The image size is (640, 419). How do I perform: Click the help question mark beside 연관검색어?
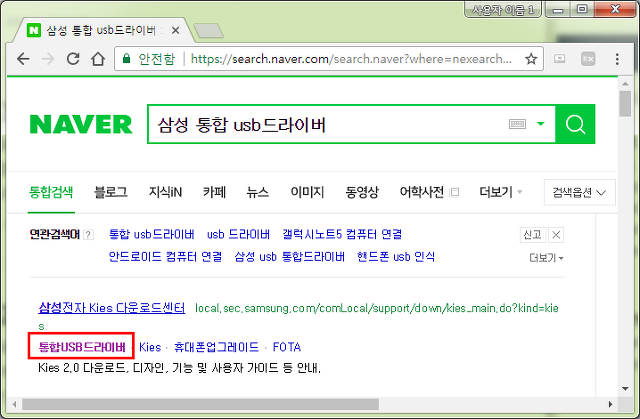(x=88, y=235)
